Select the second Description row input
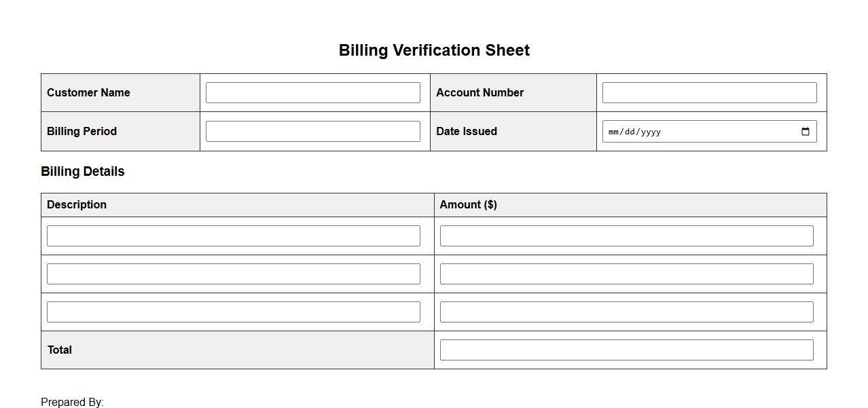Image resolution: width=868 pixels, height=408 pixels. point(233,274)
